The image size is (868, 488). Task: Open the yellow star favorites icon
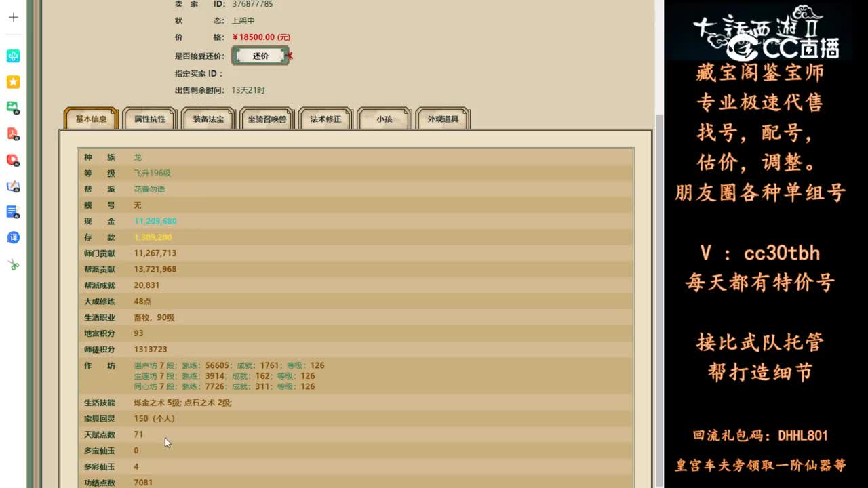click(13, 82)
